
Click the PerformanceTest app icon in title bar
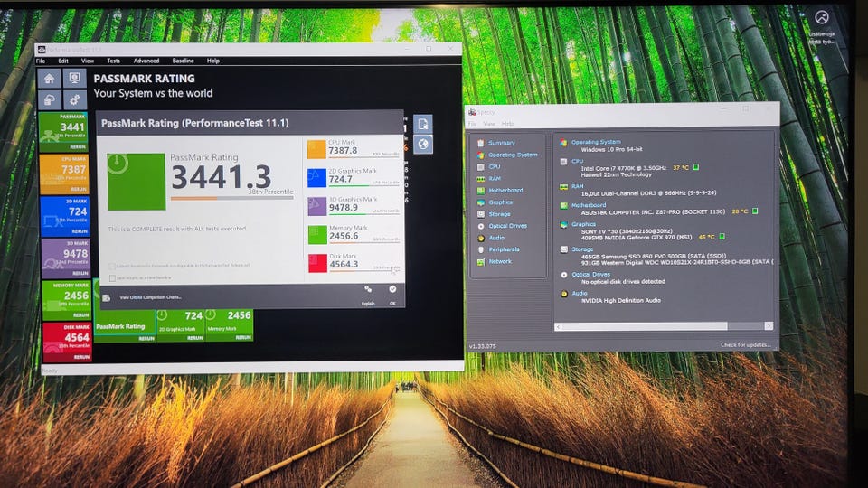(x=42, y=50)
